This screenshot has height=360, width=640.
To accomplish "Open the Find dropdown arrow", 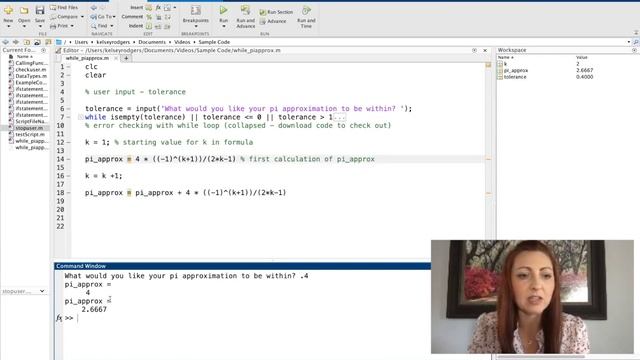I will pos(112,26).
